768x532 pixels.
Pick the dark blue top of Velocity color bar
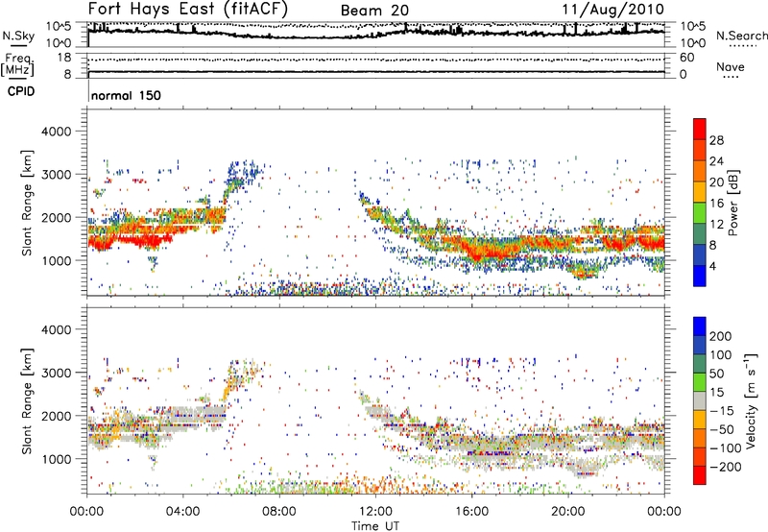pyautogui.click(x=700, y=328)
